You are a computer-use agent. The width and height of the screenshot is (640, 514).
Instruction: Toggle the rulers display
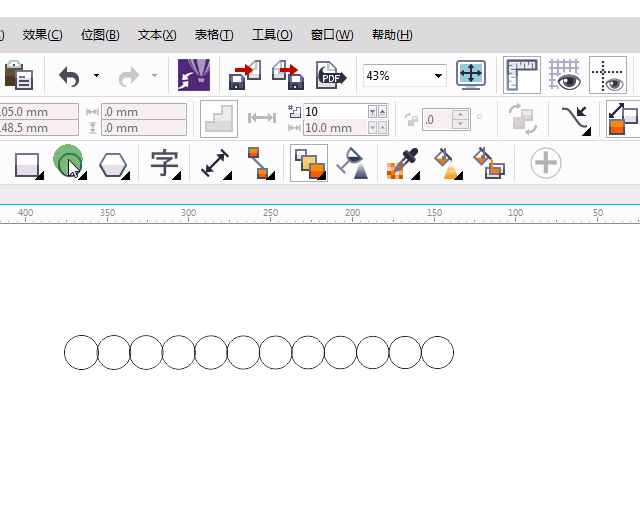tap(522, 75)
